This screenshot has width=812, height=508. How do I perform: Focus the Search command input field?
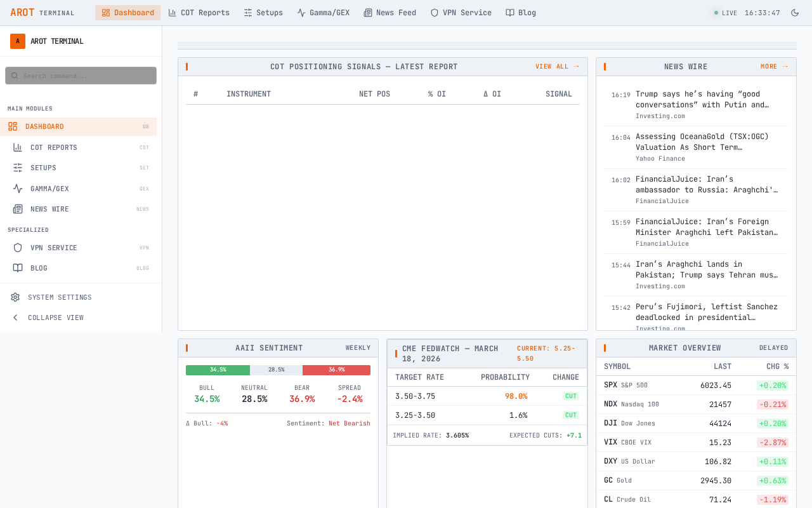point(81,76)
